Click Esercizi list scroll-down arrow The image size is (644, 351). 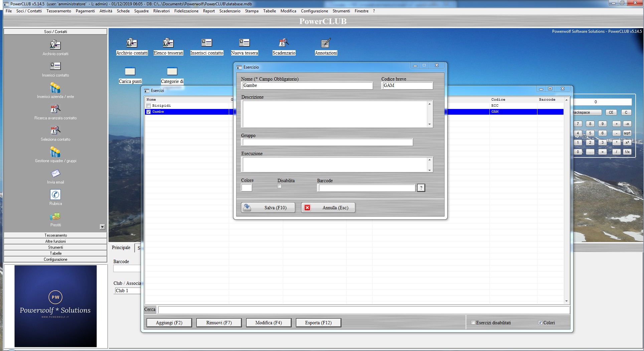(x=567, y=301)
